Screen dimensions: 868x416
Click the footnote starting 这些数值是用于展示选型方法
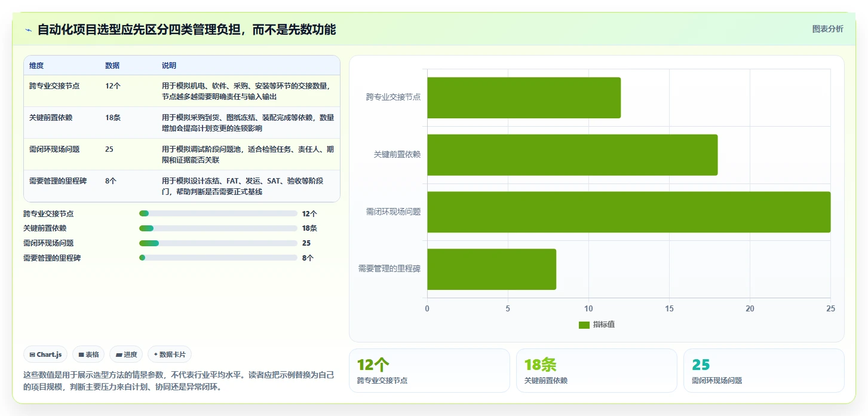tap(179, 381)
